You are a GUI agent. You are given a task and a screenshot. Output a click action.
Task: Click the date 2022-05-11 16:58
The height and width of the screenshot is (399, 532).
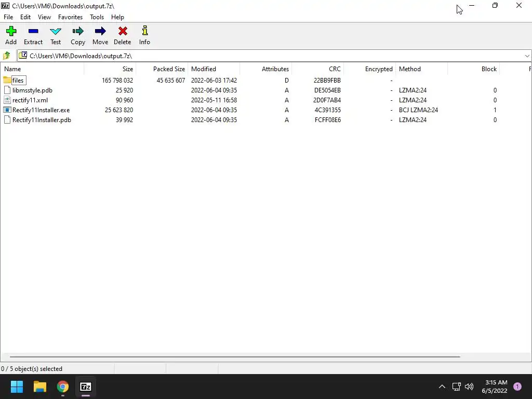click(x=214, y=100)
